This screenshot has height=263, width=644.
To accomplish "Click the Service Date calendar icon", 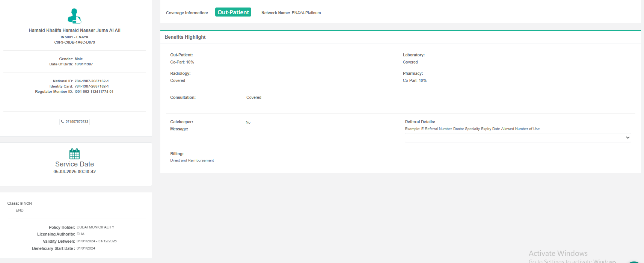I will tap(74, 154).
